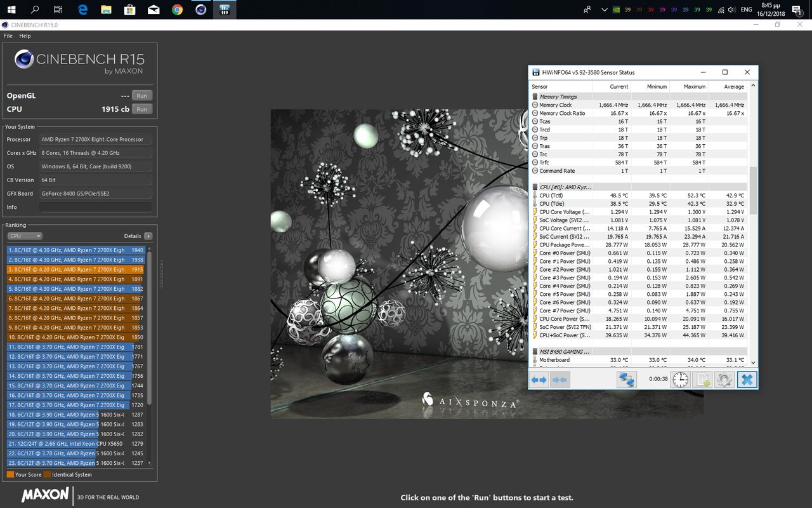
Task: Open the CPU ranking type dropdown
Action: coord(25,236)
